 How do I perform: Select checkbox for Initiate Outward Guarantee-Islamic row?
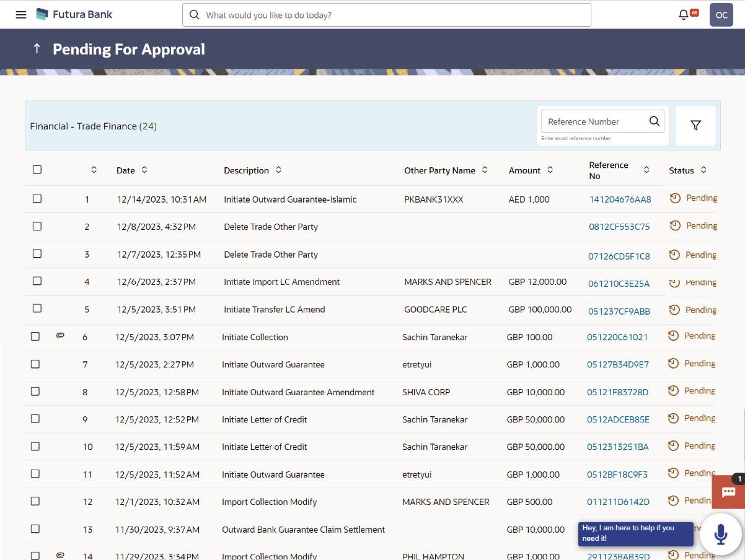tap(37, 199)
